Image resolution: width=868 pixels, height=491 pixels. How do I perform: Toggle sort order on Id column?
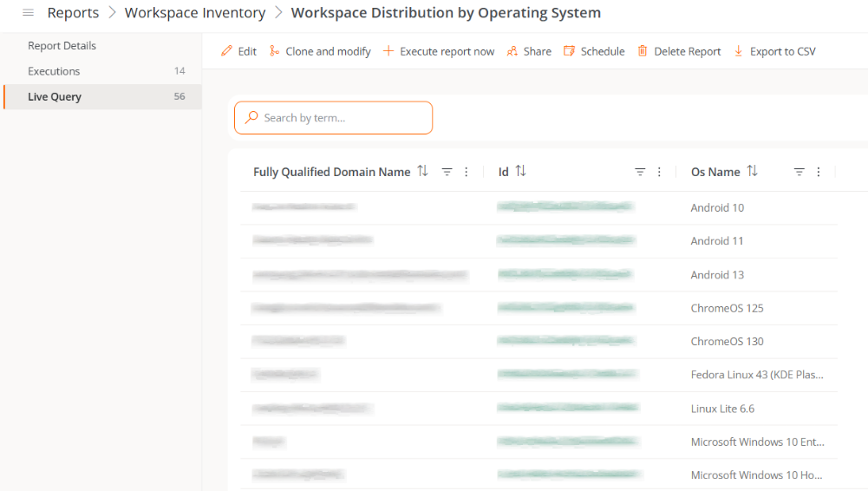click(520, 172)
